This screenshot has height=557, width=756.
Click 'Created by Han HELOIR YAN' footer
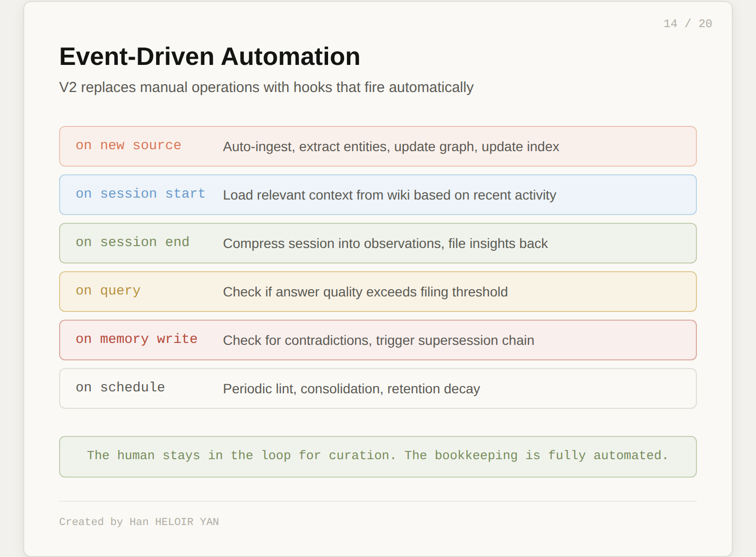coord(139,522)
